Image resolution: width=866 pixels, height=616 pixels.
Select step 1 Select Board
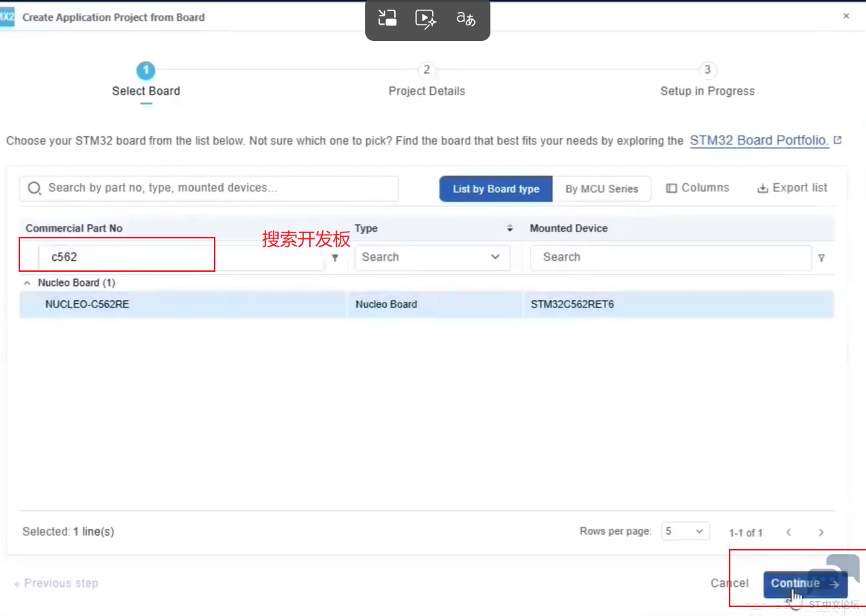click(146, 80)
